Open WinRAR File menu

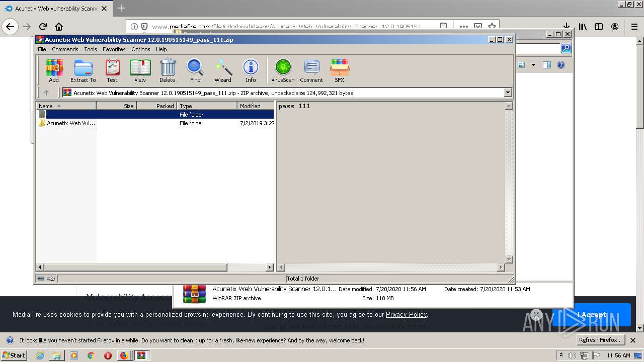pos(42,49)
